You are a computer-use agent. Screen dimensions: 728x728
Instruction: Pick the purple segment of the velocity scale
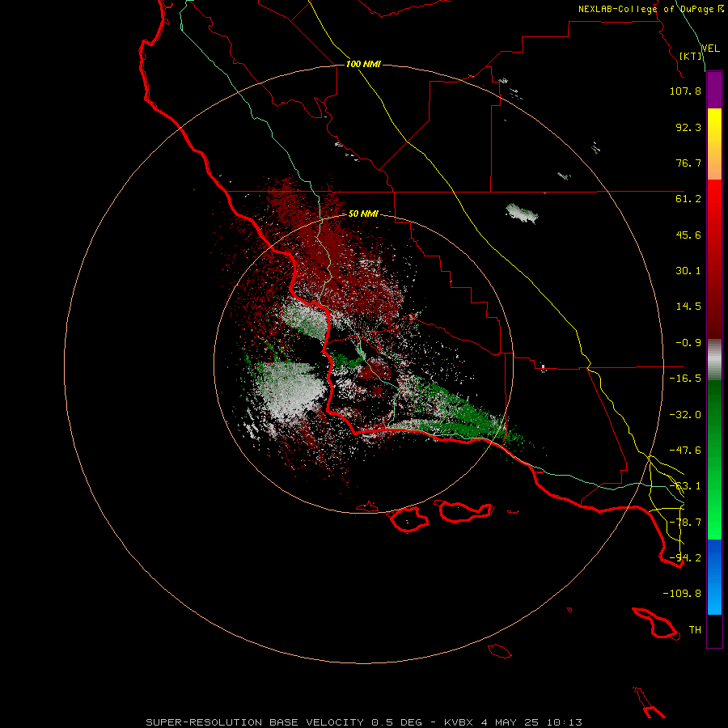(x=714, y=91)
